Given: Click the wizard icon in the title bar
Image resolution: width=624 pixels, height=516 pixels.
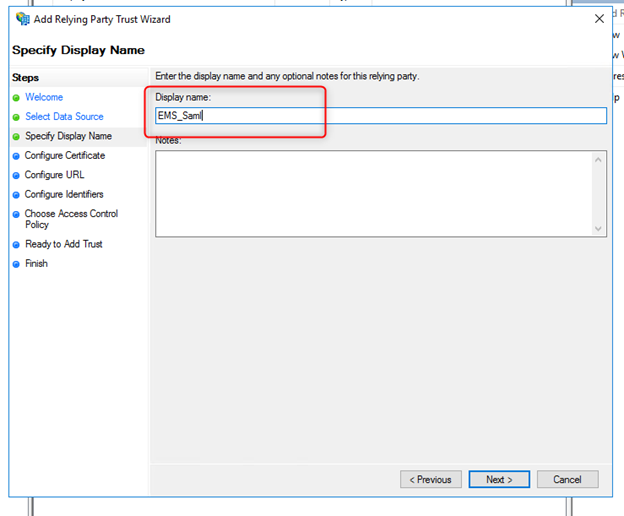Looking at the screenshot, I should pyautogui.click(x=22, y=19).
